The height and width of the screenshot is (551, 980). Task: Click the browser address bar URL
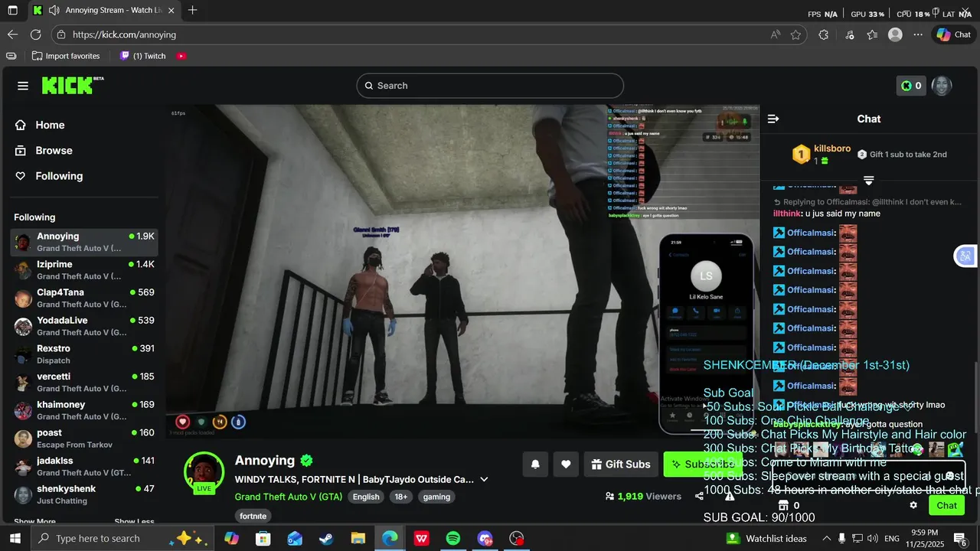[124, 34]
